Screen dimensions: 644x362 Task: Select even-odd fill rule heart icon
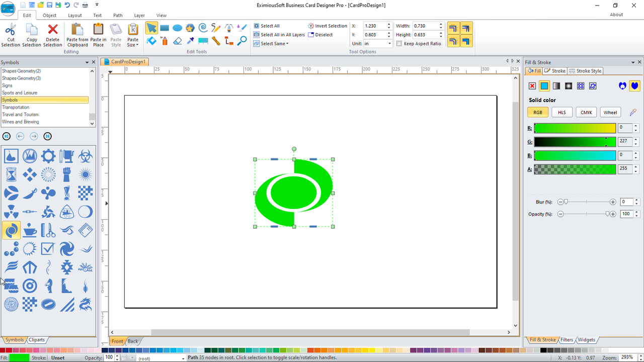(x=623, y=86)
